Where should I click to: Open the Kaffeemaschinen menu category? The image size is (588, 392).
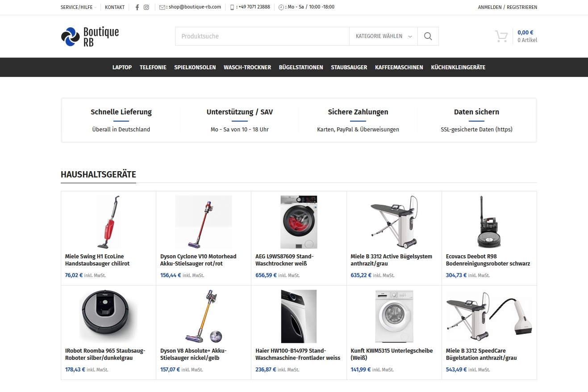point(399,67)
